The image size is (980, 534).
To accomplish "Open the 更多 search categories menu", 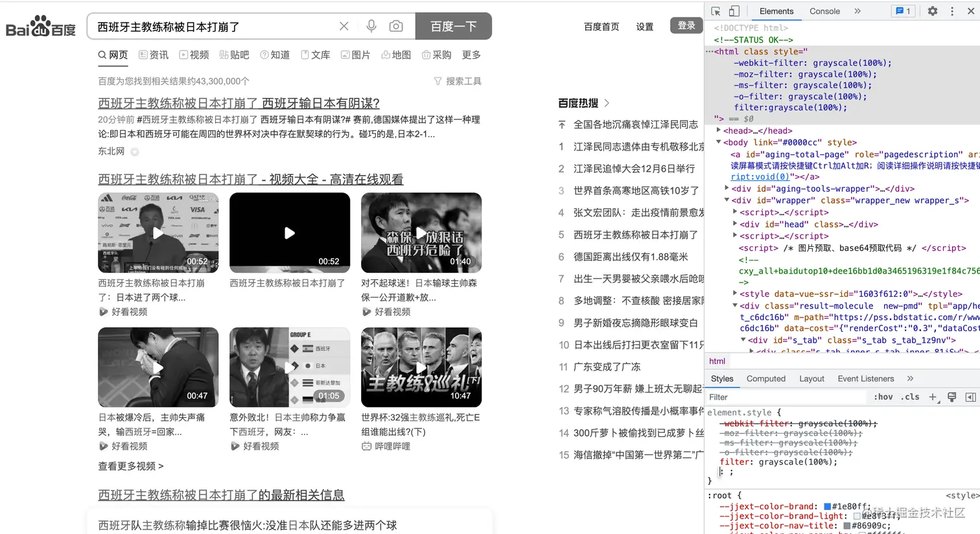I will click(x=471, y=55).
